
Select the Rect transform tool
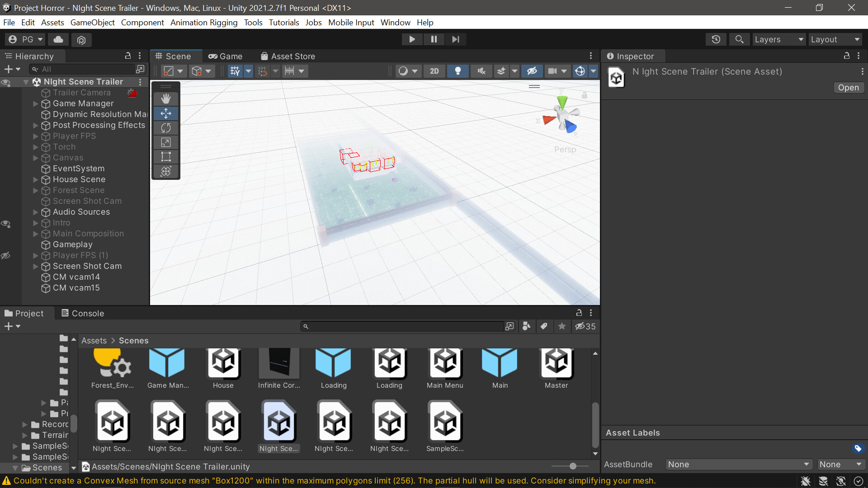(x=166, y=157)
